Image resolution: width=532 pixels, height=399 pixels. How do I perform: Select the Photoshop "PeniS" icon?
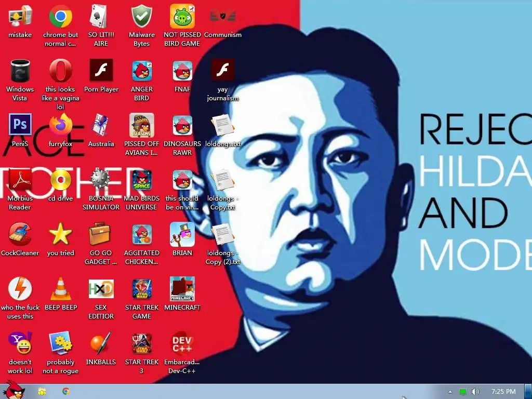[x=20, y=125]
